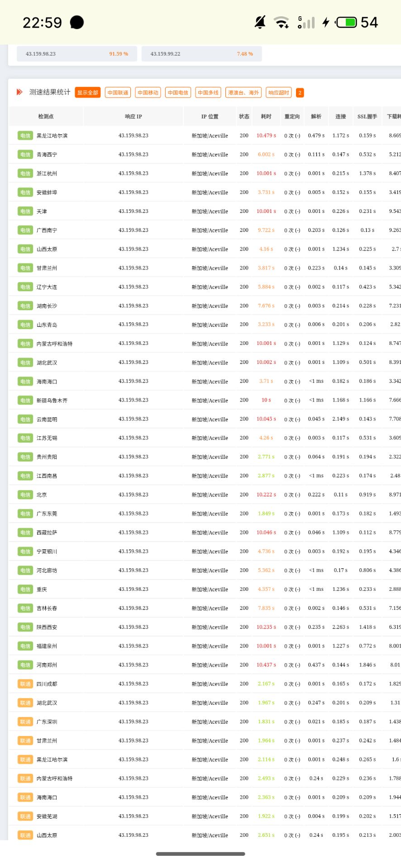Image resolution: width=401 pixels, height=868 pixels.
Task: Tap the Wi-Fi icon in status bar
Action: pyautogui.click(x=282, y=22)
